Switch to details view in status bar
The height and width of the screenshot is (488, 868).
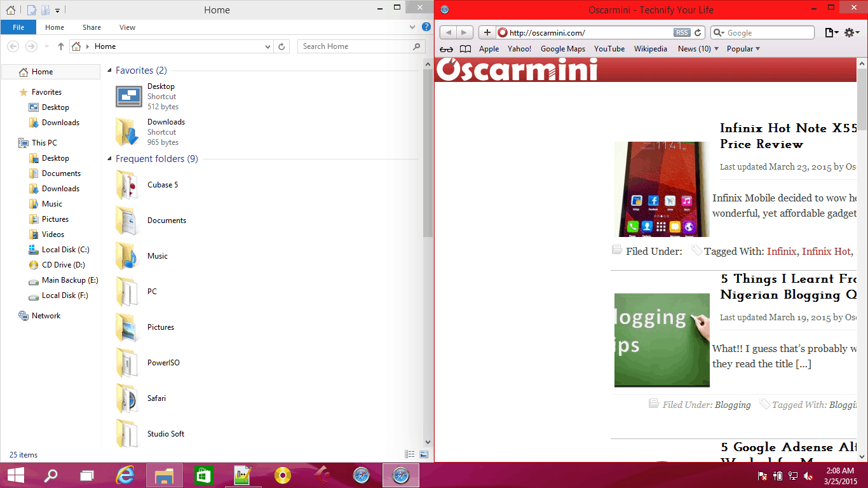click(410, 454)
